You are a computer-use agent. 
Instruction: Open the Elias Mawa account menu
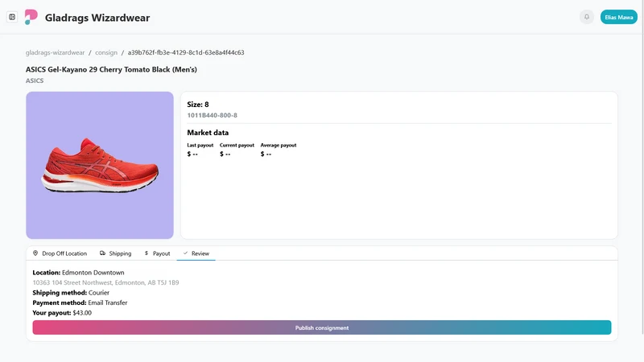(618, 17)
